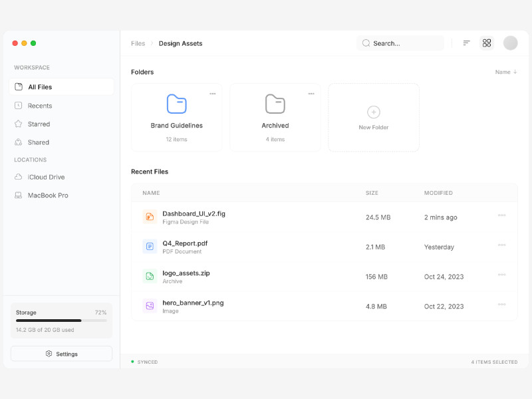Open the Files breadcrumb dropdown
This screenshot has height=399, width=532.
138,43
